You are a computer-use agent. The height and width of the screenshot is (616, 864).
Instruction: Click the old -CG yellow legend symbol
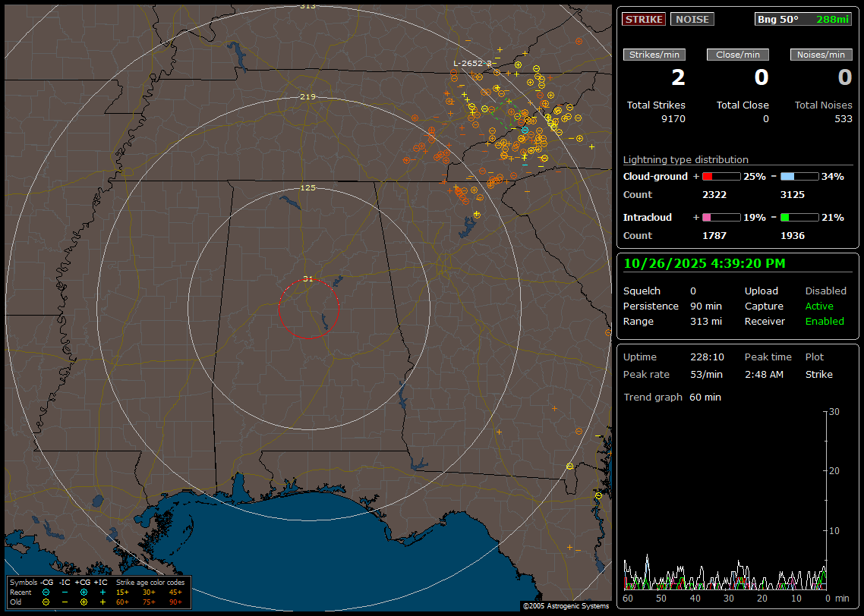[46, 602]
